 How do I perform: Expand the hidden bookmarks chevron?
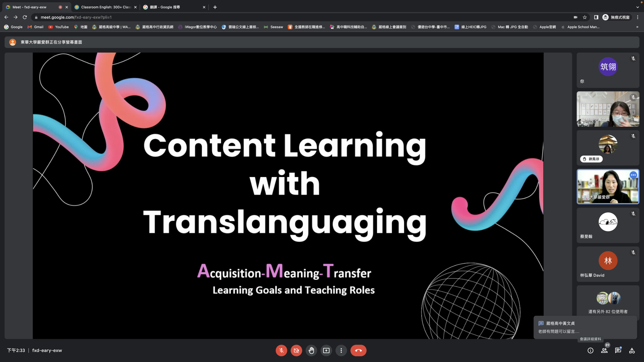[637, 27]
